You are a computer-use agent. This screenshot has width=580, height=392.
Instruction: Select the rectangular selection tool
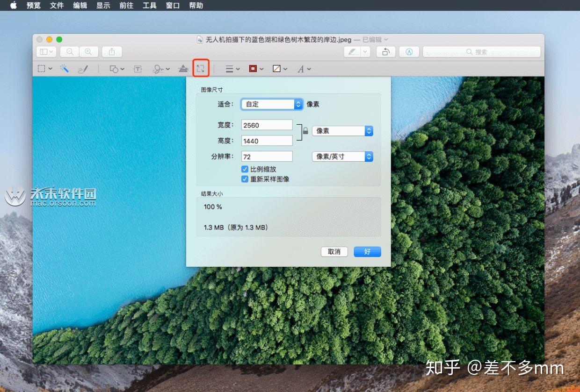(41, 68)
